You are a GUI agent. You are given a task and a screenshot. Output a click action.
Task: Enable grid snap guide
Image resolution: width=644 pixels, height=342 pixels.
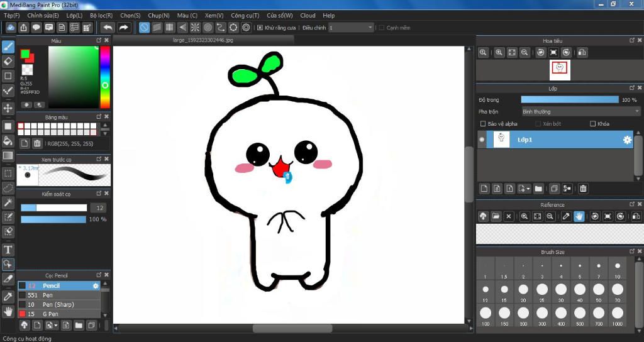(x=170, y=28)
